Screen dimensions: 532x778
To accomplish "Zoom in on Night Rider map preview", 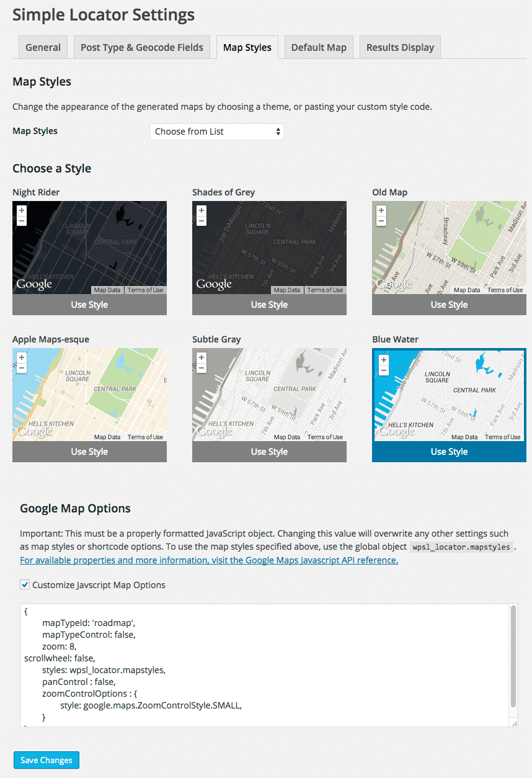I will pyautogui.click(x=22, y=210).
